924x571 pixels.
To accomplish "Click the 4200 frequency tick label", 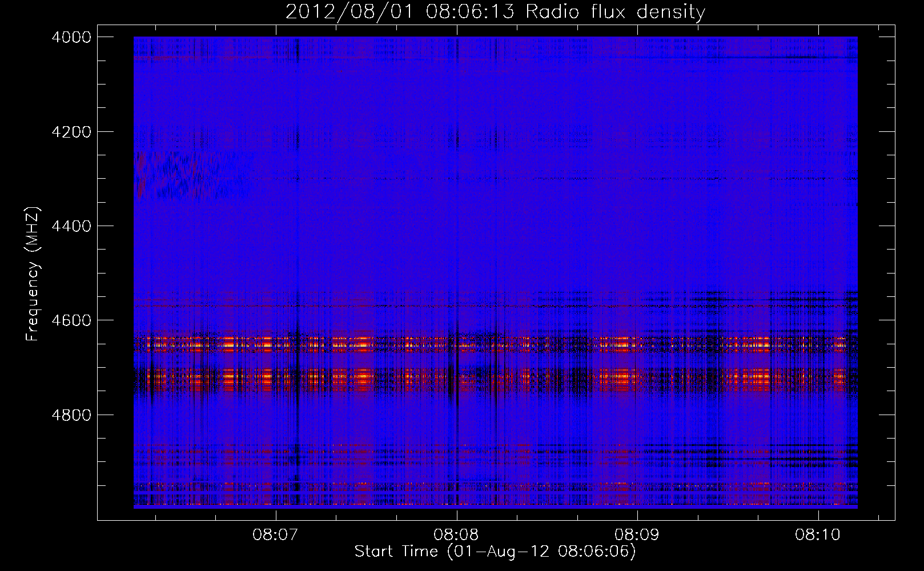I will coord(71,132).
